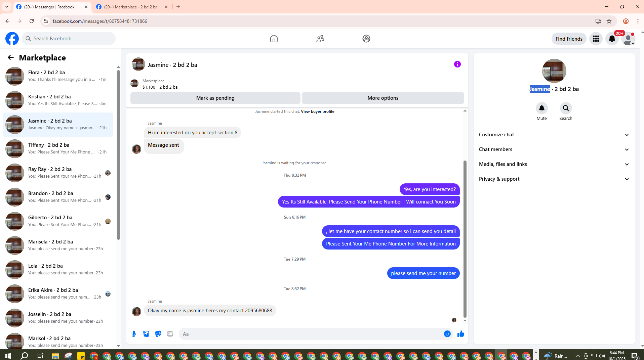Viewport: 644px width, 360px height.
Task: Click the message with contact 2095680683
Action: tap(210, 311)
